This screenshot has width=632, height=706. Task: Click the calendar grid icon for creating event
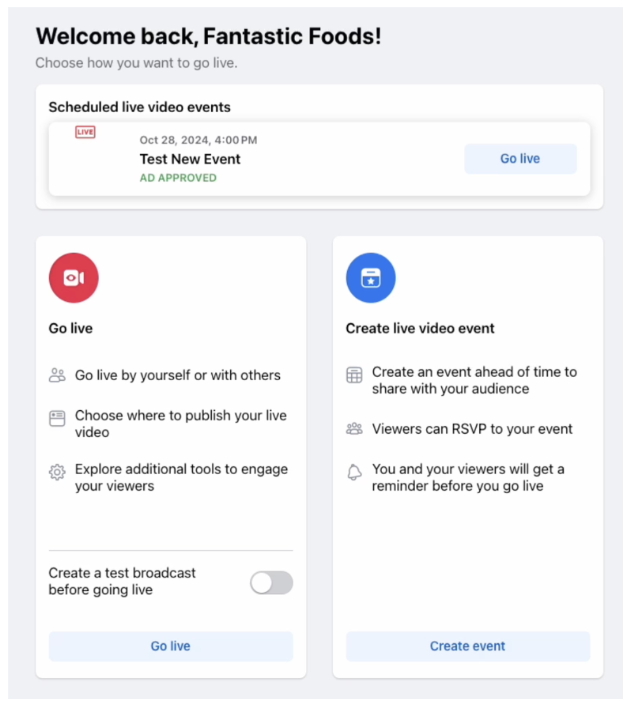coord(354,375)
